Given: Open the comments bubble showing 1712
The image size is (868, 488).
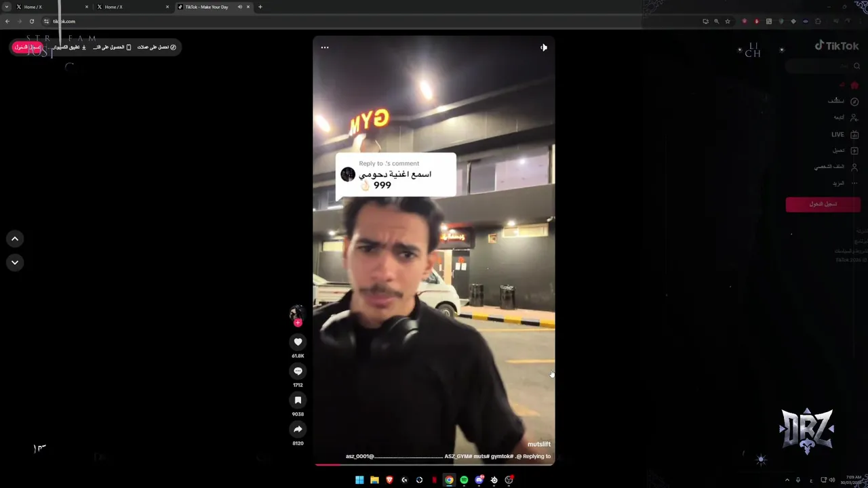Looking at the screenshot, I should (298, 371).
